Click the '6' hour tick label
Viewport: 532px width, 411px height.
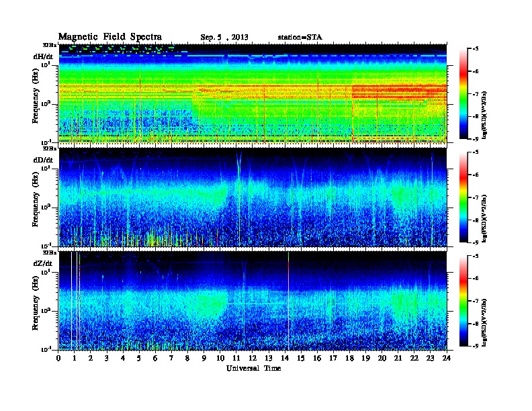(x=155, y=358)
